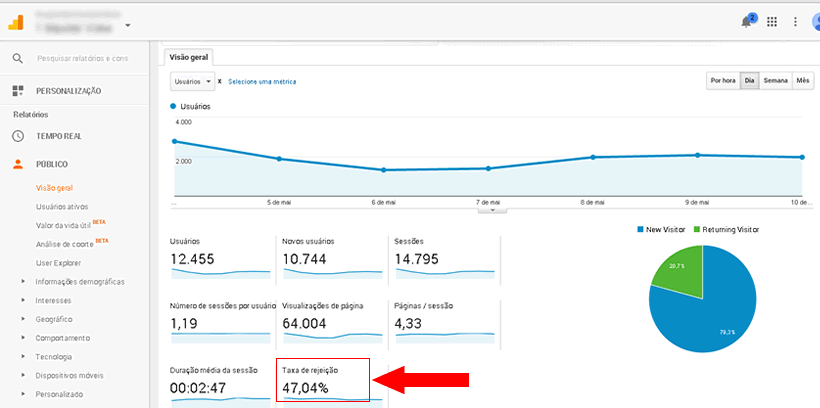Image resolution: width=820 pixels, height=408 pixels.
Task: Click Duração média da sessão 00:02:47
Action: pos(220,385)
